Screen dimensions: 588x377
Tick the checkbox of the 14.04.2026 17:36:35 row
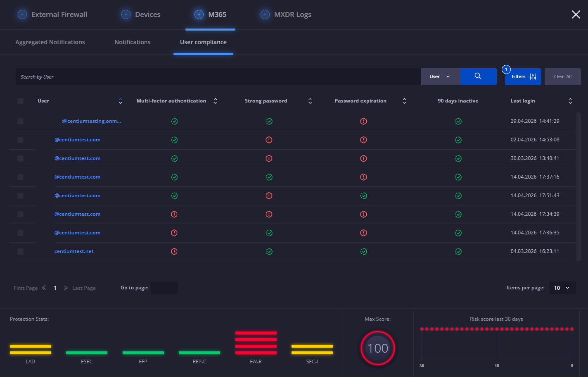[x=20, y=233]
